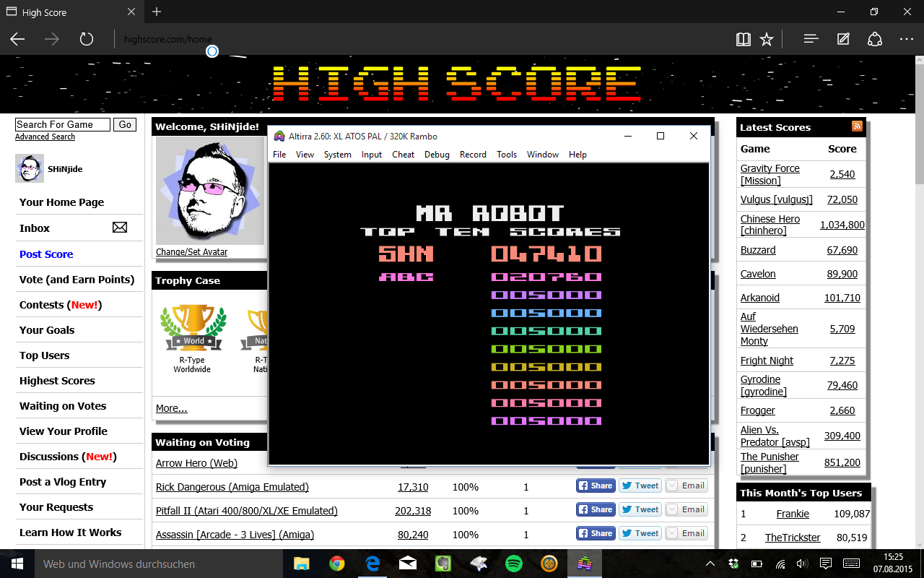Click inside the Search For Game field
924x578 pixels.
(x=62, y=125)
